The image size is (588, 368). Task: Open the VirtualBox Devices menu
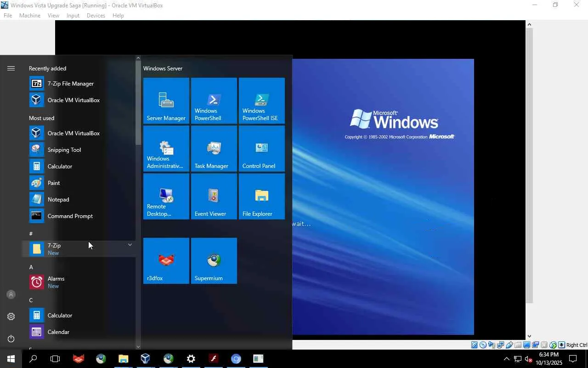tap(96, 16)
